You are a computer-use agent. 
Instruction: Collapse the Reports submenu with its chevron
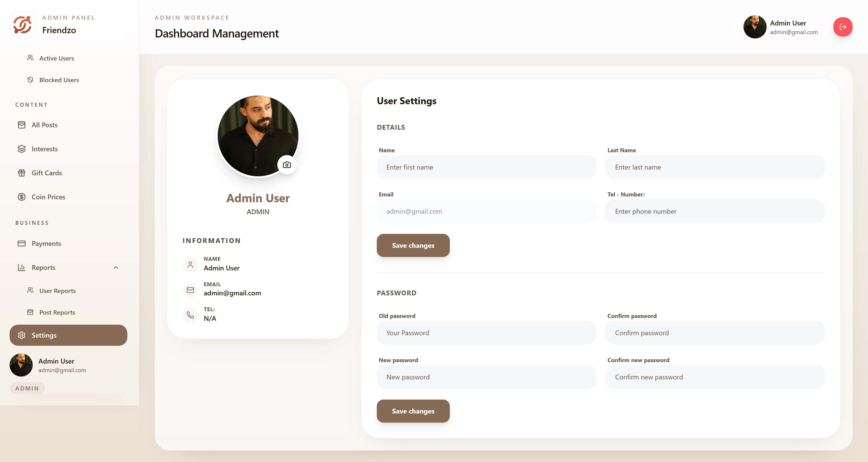point(116,267)
